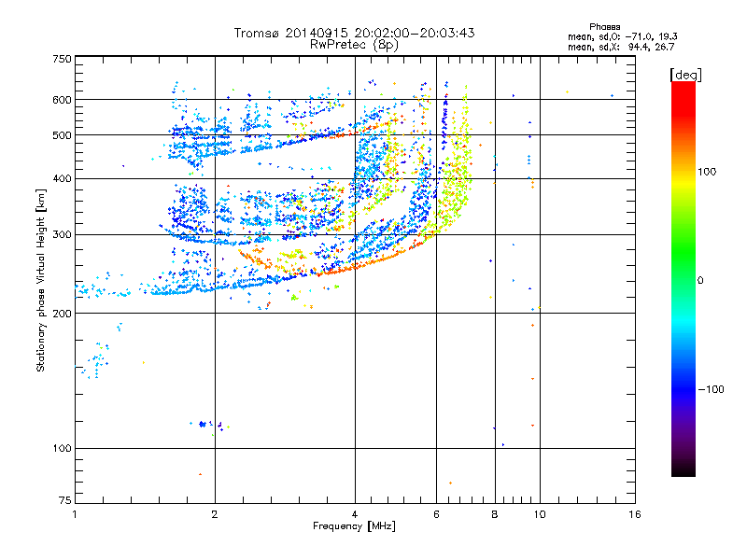Click the 'mean, sd,X: 94.4, 26.7' statistic
Viewport: 747px width, 560px height.
point(621,48)
